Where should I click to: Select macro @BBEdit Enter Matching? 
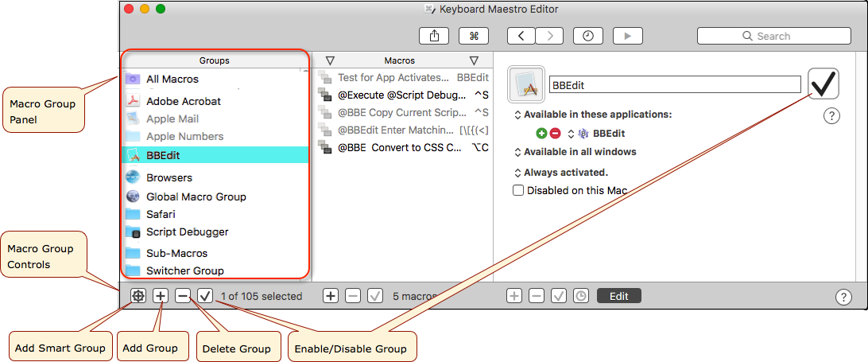(403, 130)
